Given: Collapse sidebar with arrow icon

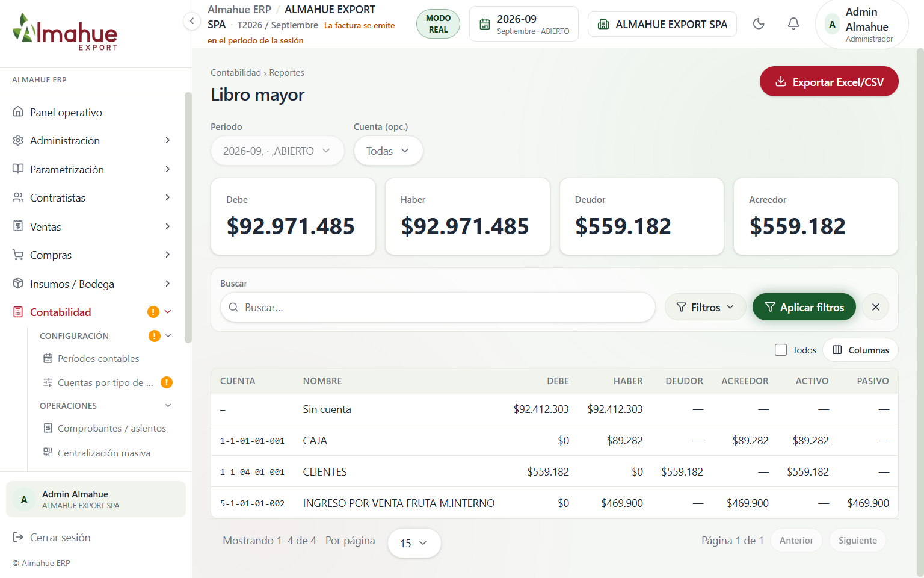Looking at the screenshot, I should 191,22.
